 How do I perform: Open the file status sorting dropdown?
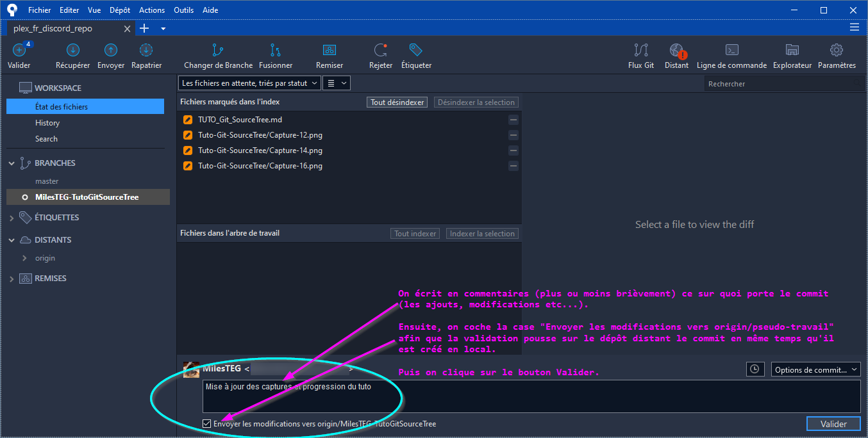pyautogui.click(x=249, y=83)
